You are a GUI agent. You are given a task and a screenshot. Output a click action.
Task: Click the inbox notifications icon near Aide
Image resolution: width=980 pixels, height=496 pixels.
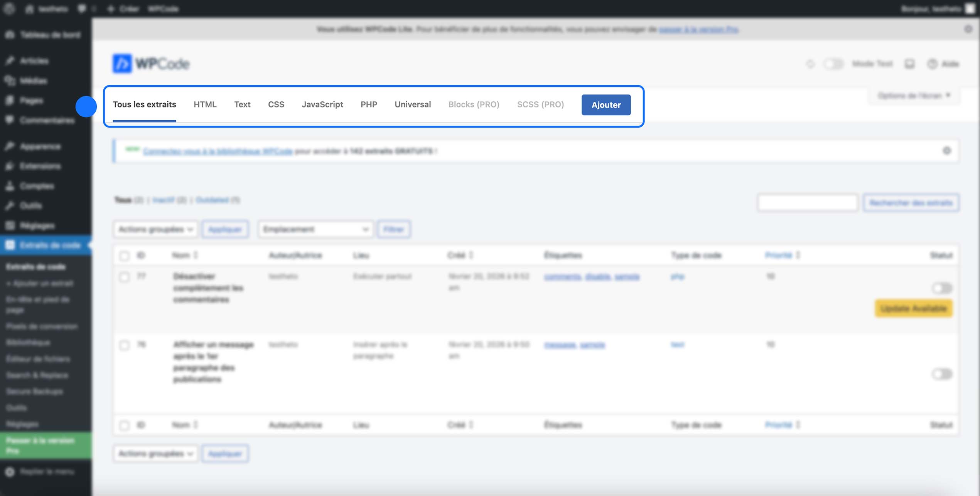(x=909, y=64)
